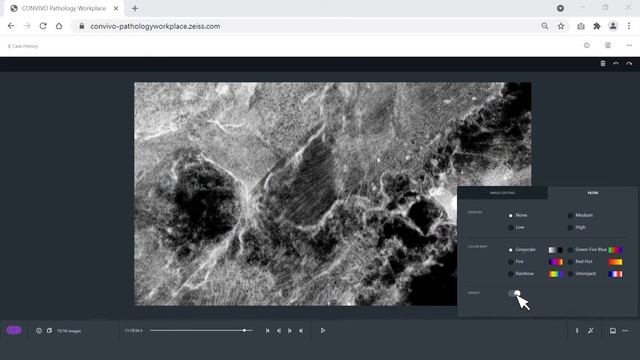Open the Chrome three-dot menu
Viewport: 640px width, 360px height.
(x=629, y=26)
